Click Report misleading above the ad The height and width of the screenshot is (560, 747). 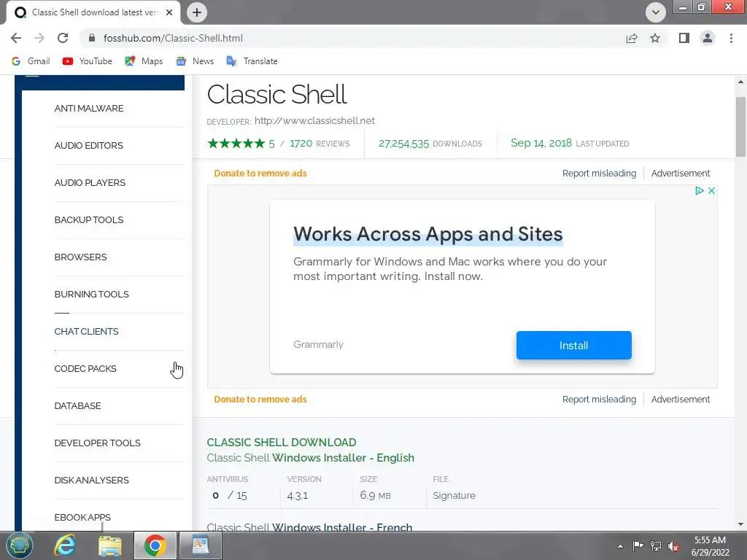[599, 174]
